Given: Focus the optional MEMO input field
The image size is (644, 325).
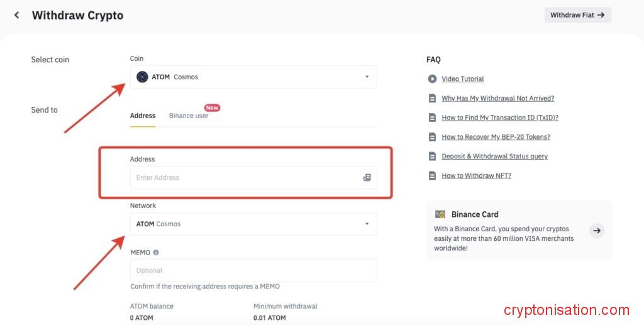Looking at the screenshot, I should 253,270.
